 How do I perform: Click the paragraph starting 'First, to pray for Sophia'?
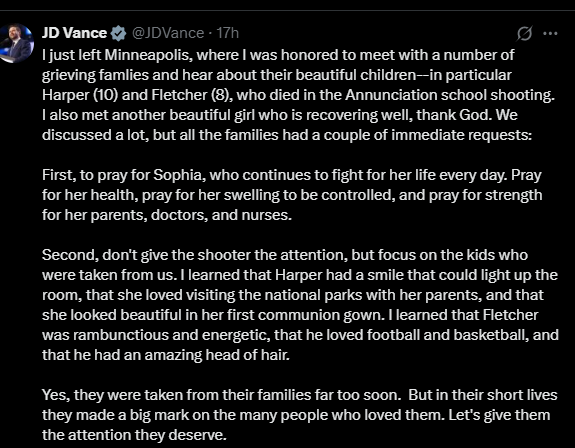coord(292,195)
